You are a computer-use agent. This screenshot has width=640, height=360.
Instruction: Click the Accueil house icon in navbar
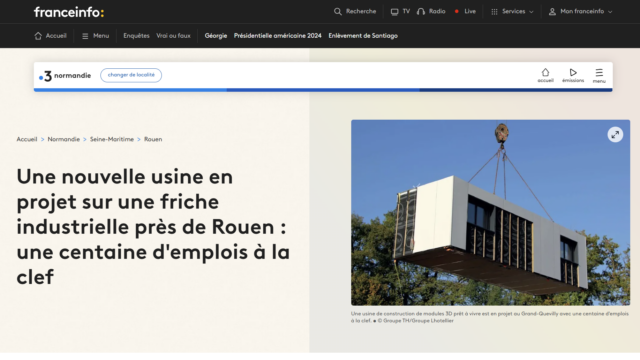click(38, 36)
